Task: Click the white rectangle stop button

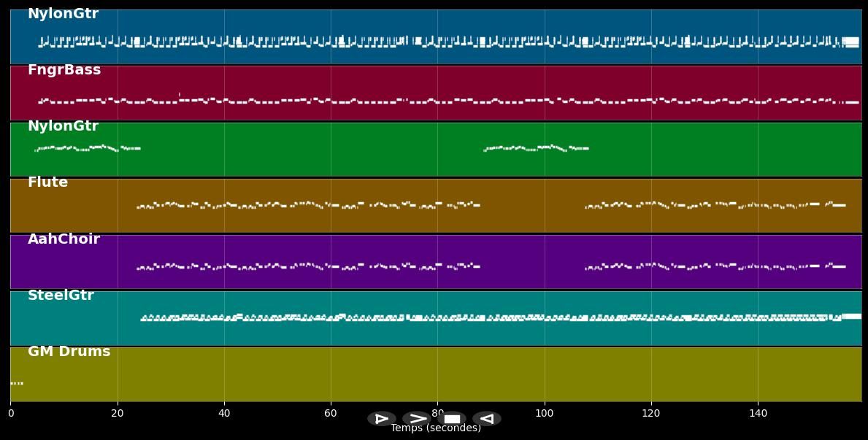Action: tap(452, 419)
